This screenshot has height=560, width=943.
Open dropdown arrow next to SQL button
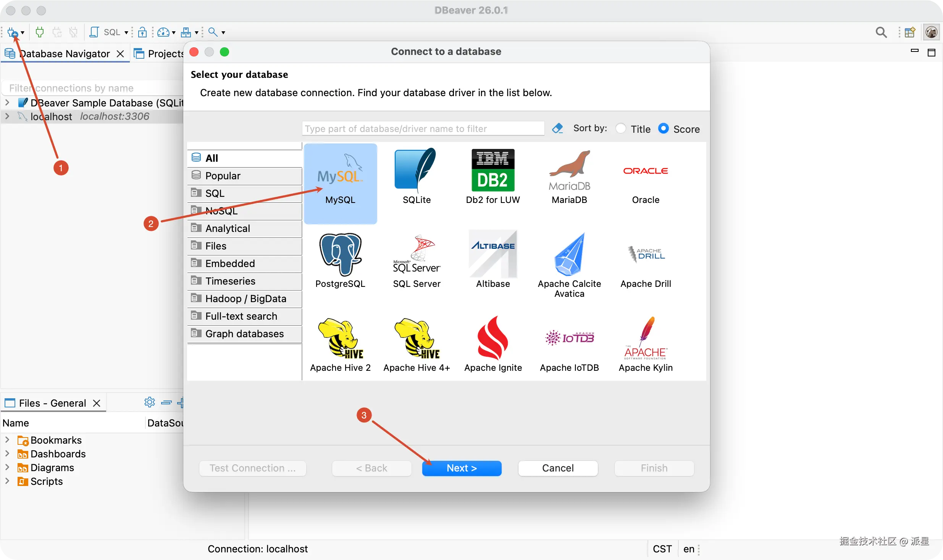point(126,32)
